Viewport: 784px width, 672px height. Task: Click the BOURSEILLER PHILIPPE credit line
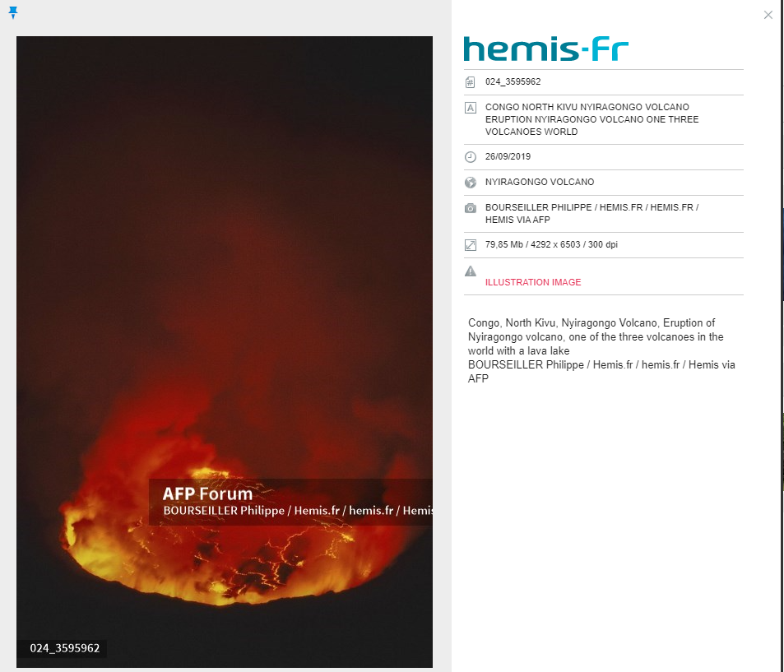(x=592, y=214)
